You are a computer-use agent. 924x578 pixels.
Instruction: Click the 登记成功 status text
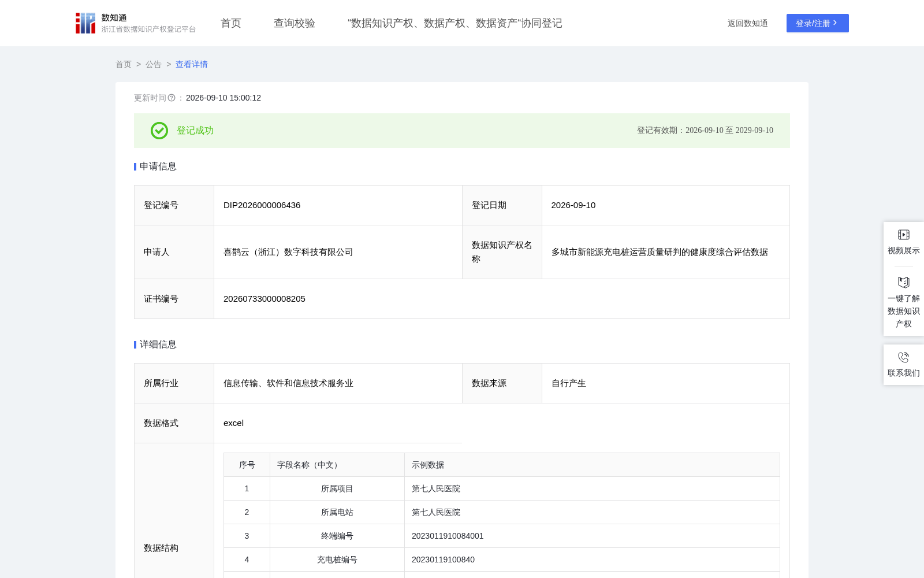(x=195, y=131)
